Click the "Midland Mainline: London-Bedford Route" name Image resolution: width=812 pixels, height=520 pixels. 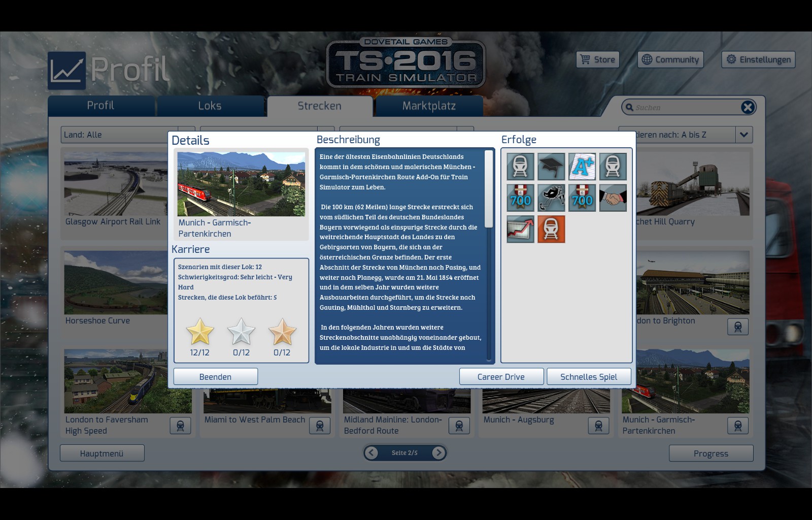[393, 425]
